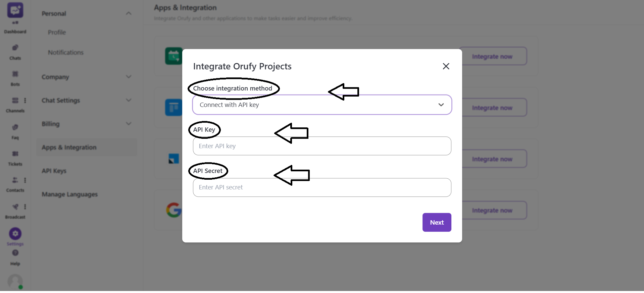
Task: Click the Settings gear icon
Action: point(15,234)
